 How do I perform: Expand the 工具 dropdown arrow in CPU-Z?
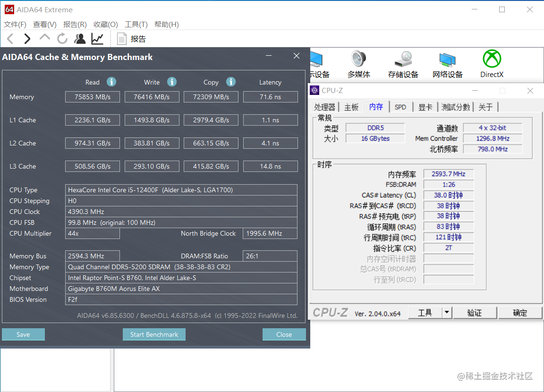click(x=447, y=313)
